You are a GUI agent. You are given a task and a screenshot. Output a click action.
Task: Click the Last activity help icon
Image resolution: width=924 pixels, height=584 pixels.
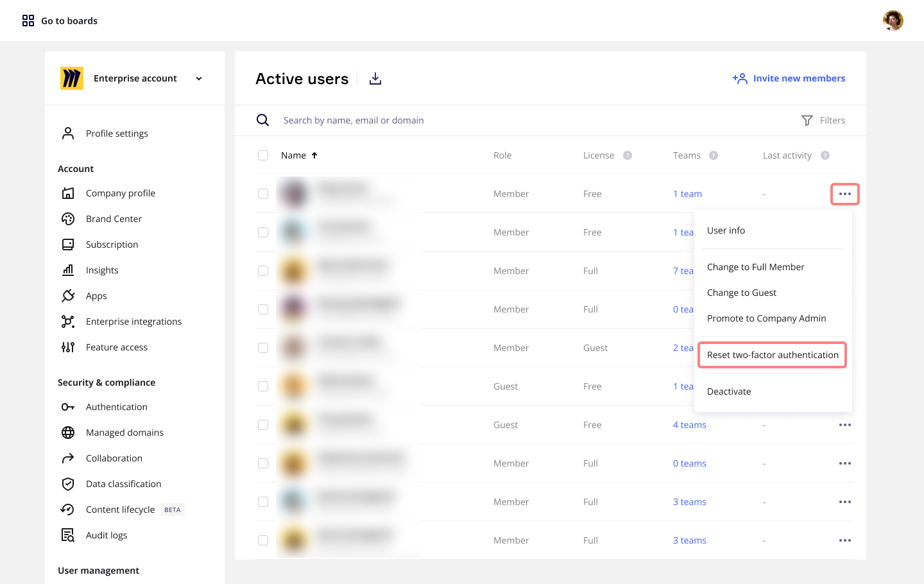(825, 155)
